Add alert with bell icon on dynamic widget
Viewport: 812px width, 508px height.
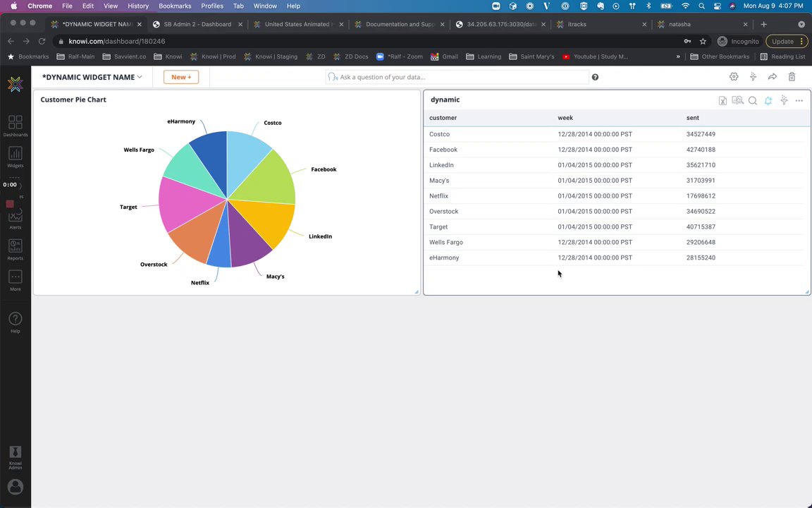768,101
